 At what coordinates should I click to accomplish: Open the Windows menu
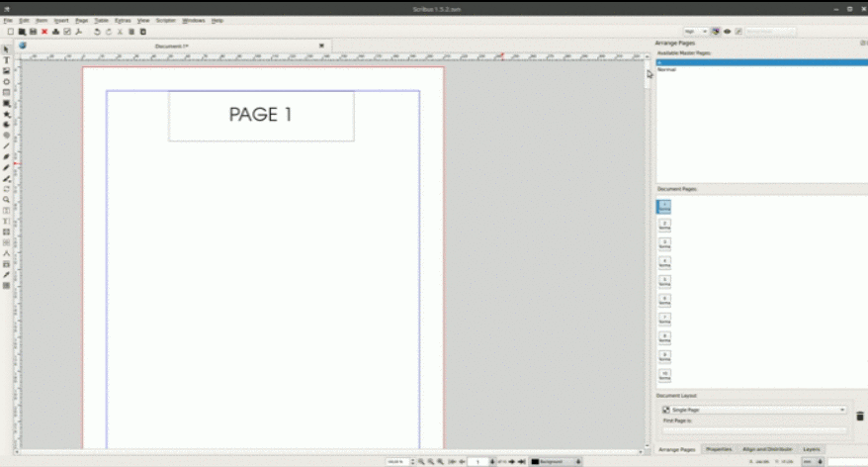point(193,20)
